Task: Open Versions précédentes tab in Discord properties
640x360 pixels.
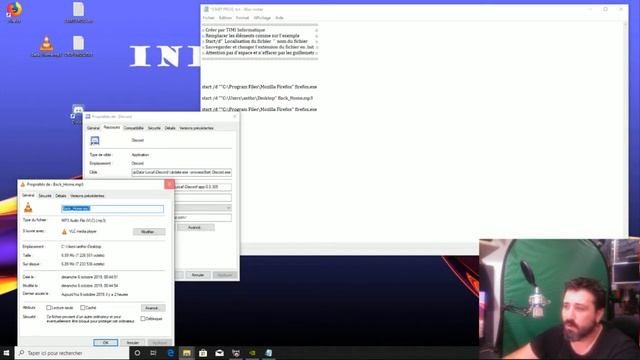Action: point(196,128)
